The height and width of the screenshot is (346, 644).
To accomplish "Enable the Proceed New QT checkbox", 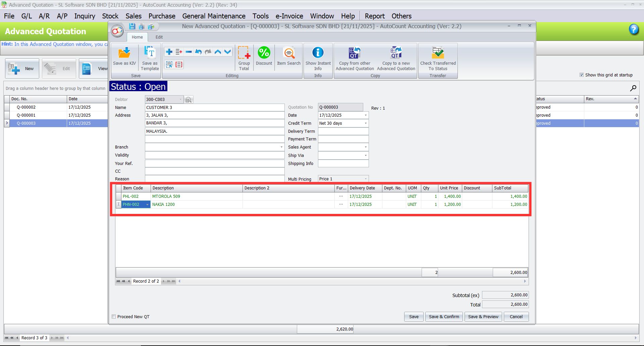I will click(x=114, y=316).
